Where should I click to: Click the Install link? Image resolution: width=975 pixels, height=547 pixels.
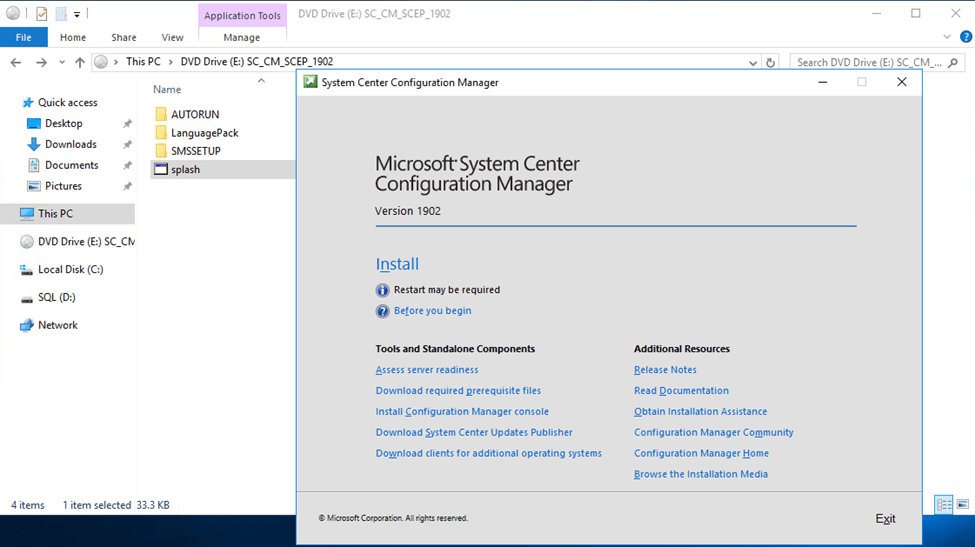click(397, 264)
